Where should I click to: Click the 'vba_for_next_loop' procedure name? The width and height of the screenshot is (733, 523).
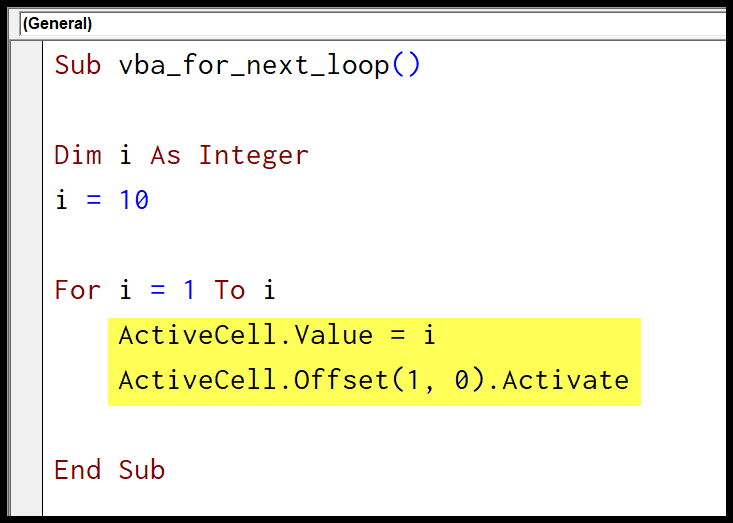(254, 65)
